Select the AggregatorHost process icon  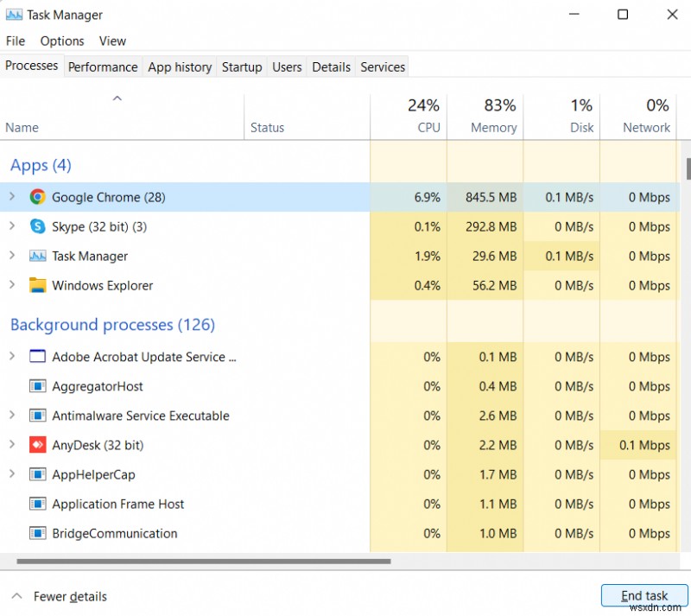37,386
